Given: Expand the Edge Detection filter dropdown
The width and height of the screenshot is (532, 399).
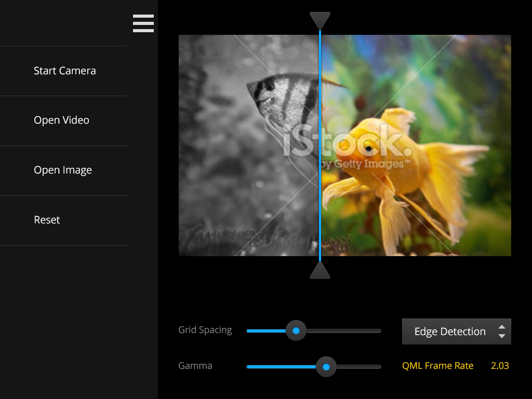Looking at the screenshot, I should click(450, 331).
